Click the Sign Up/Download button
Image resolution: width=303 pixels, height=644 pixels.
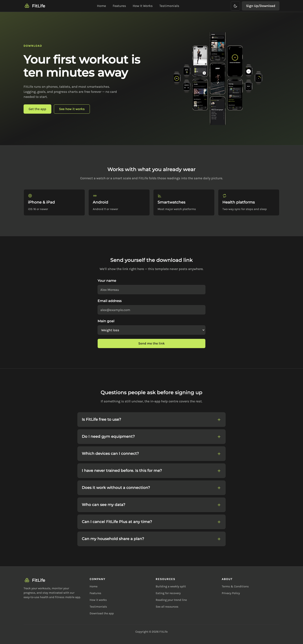click(x=260, y=6)
